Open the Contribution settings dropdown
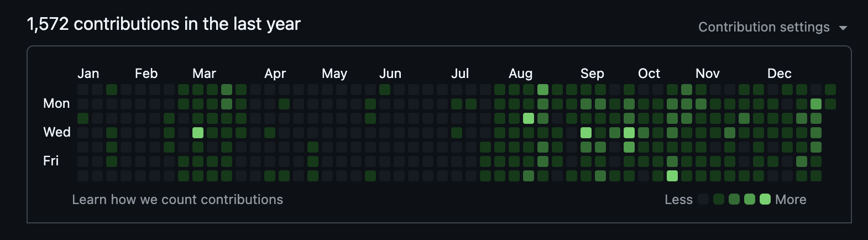868x240 pixels. [772, 27]
